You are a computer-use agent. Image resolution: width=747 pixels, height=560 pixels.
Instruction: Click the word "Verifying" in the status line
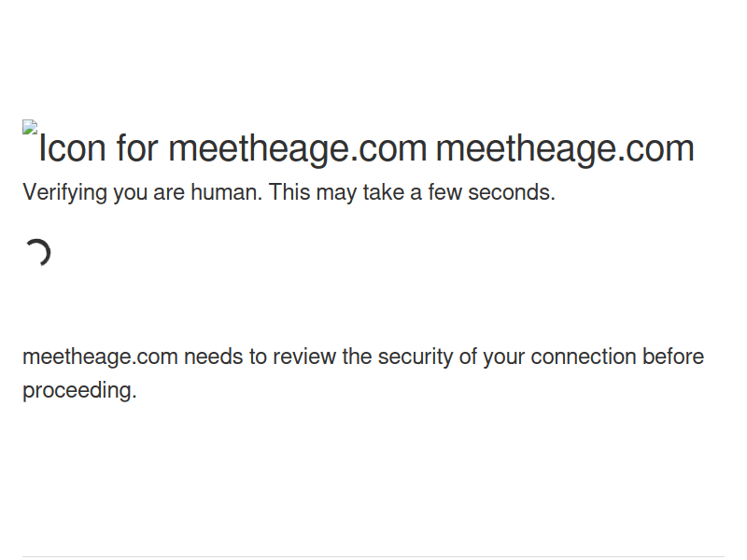pos(64,192)
